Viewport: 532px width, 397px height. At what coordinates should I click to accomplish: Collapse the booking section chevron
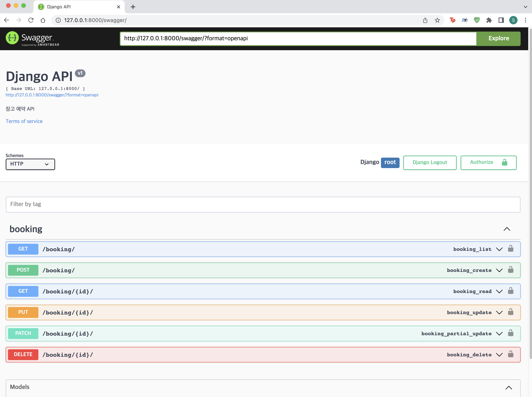tap(507, 229)
